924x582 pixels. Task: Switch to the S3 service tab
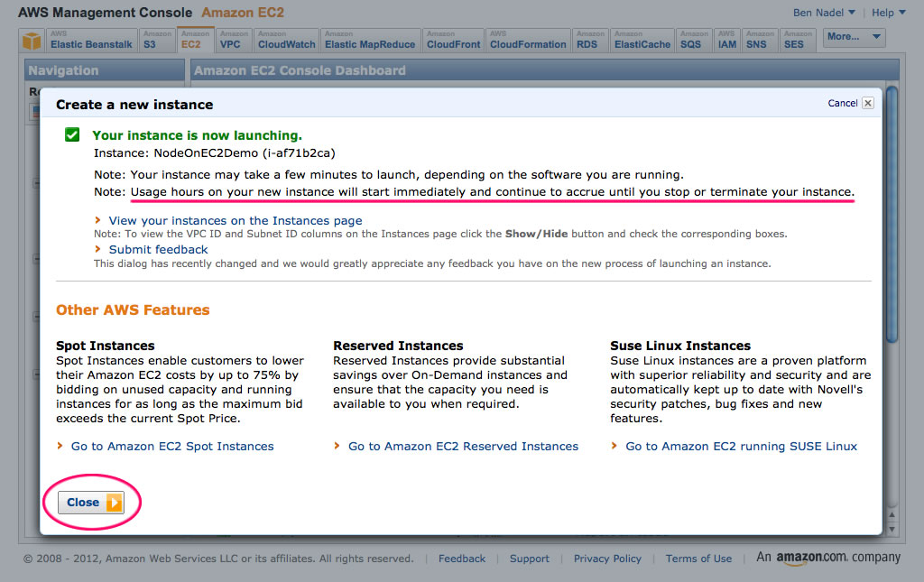tap(157, 40)
